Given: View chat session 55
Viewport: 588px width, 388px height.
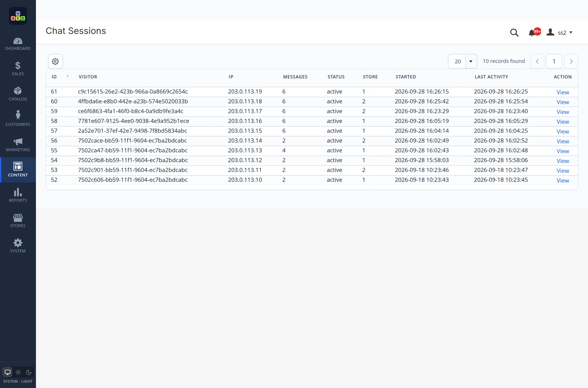Looking at the screenshot, I should pos(563,151).
